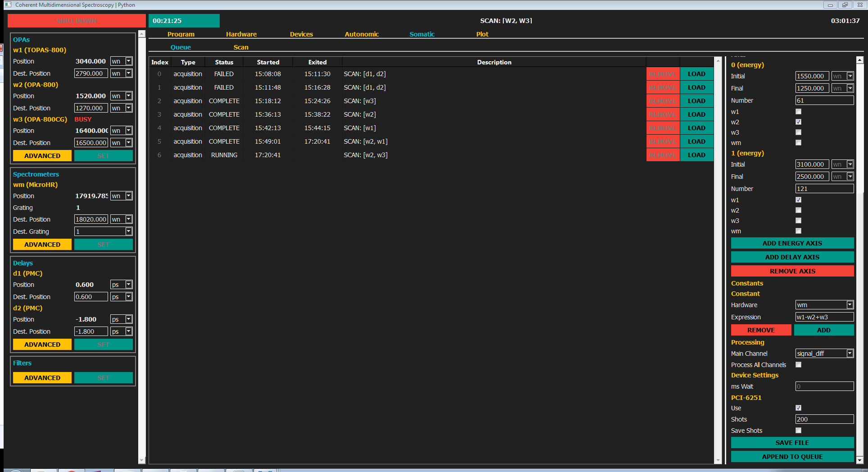Click the app icon in the title bar
Image resolution: width=868 pixels, height=472 pixels.
[7, 5]
